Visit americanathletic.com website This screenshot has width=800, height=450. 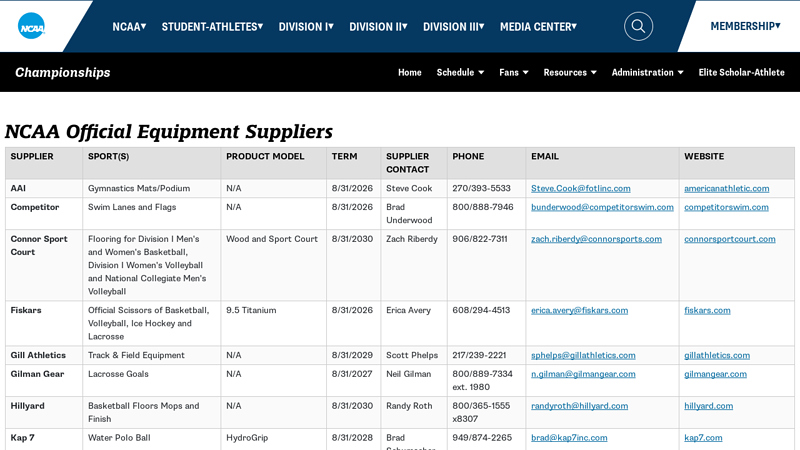pyautogui.click(x=727, y=188)
